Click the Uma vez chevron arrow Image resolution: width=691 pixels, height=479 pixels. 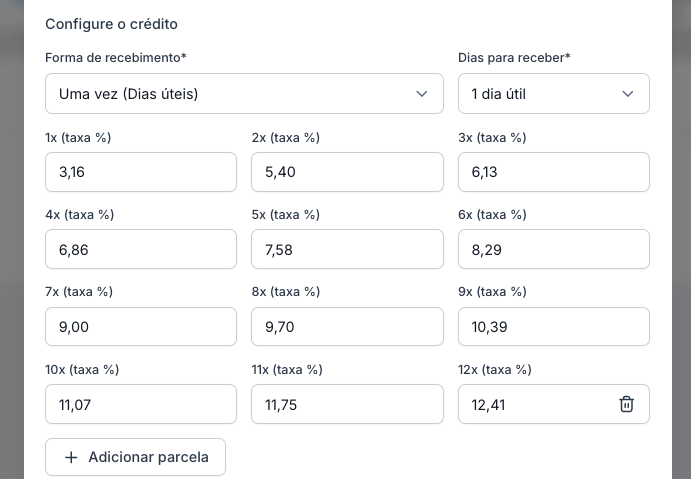421,94
